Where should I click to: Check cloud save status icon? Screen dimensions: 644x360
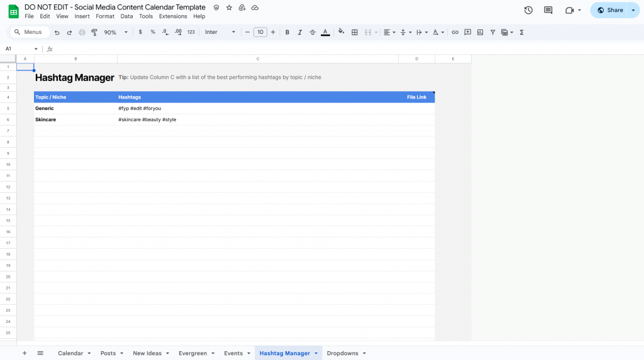[255, 8]
